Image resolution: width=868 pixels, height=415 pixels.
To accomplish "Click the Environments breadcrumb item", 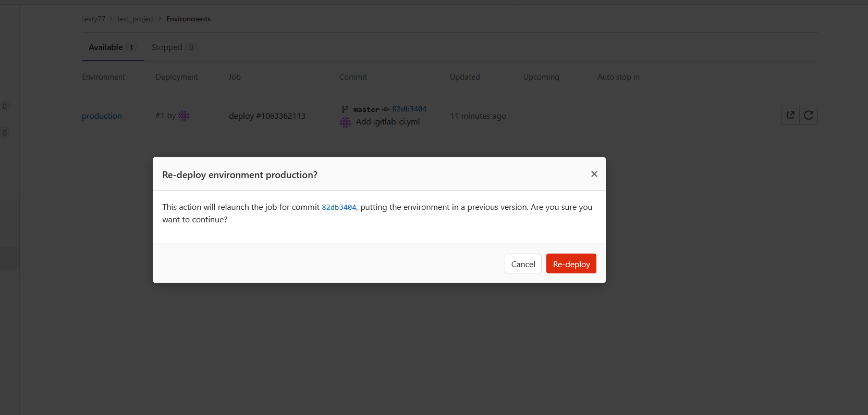I will click(x=188, y=19).
